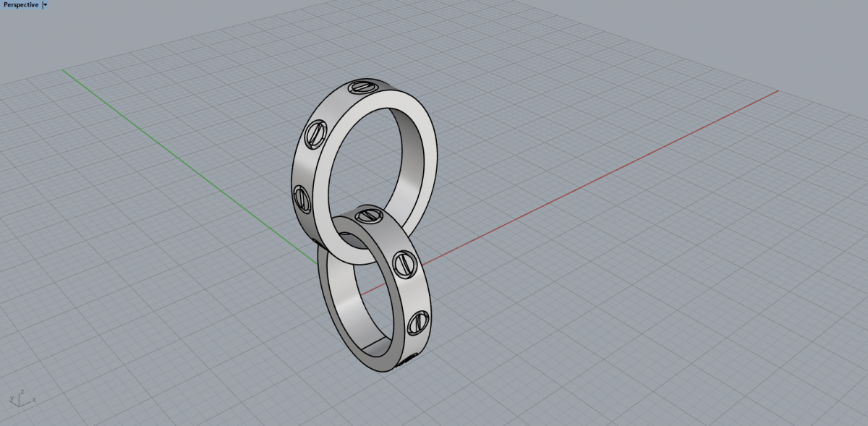This screenshot has width=868, height=426.
Task: Click the Perspective viewport title label
Action: [x=21, y=4]
